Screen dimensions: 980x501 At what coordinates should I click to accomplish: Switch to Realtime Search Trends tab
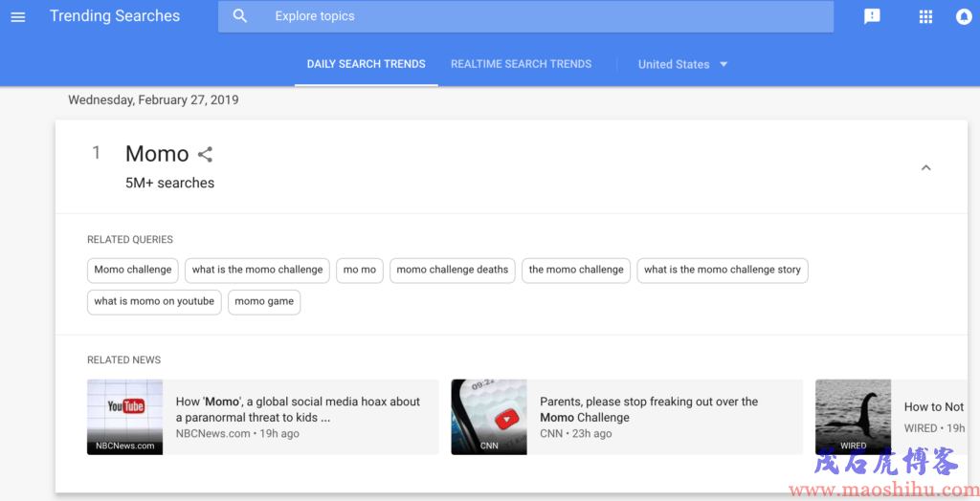(x=522, y=64)
